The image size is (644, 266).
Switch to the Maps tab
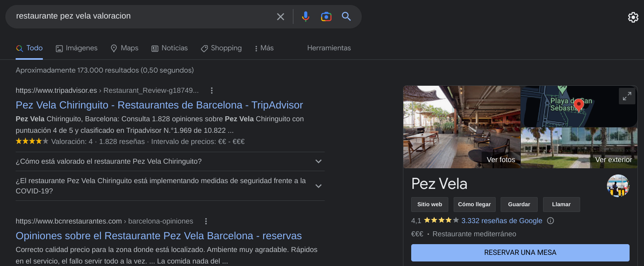tap(124, 48)
